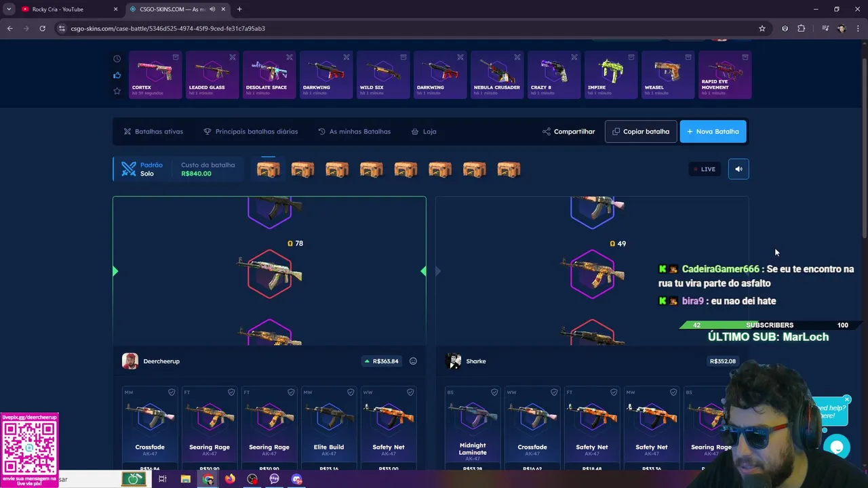Click shield check on Midnight Laminate card
This screenshot has width=868, height=488.
(x=494, y=392)
